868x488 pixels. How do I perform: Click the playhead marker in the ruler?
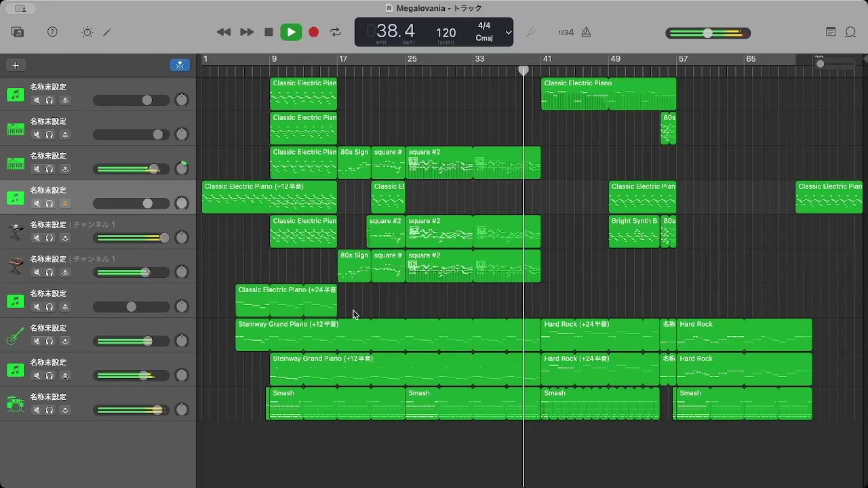tap(524, 70)
